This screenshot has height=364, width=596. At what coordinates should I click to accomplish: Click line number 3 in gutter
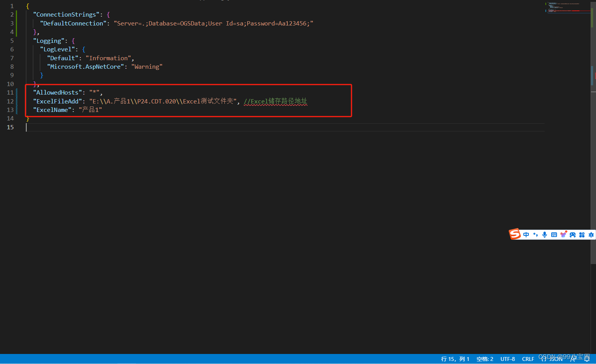[12, 23]
